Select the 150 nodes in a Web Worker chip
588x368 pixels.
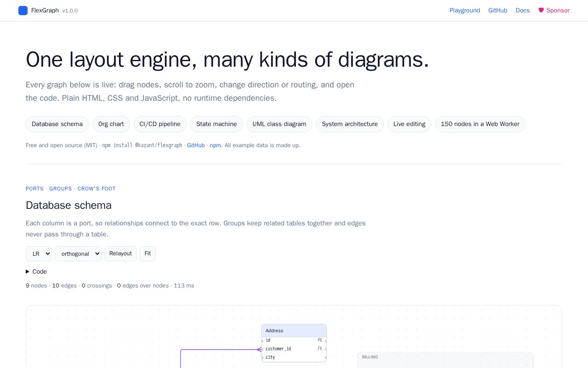click(x=480, y=124)
